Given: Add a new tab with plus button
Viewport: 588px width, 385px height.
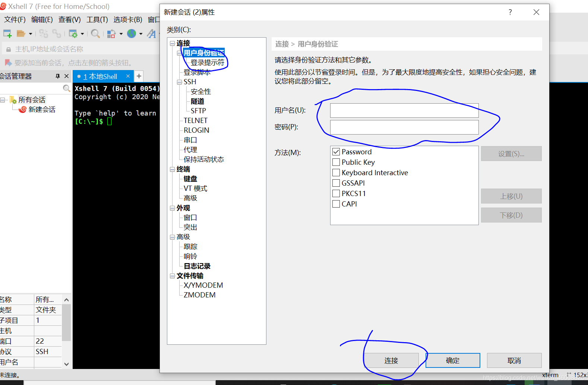Looking at the screenshot, I should tap(139, 76).
